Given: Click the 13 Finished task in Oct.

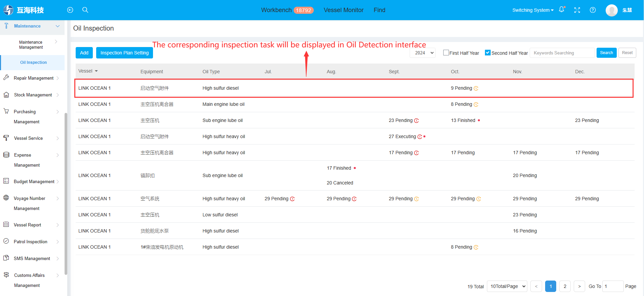Looking at the screenshot, I should click(x=463, y=120).
